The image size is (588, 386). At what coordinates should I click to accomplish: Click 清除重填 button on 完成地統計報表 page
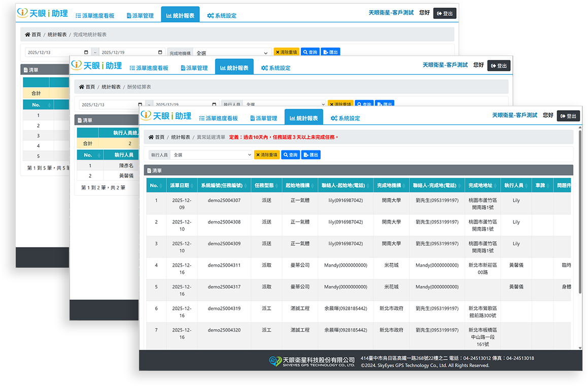[286, 52]
